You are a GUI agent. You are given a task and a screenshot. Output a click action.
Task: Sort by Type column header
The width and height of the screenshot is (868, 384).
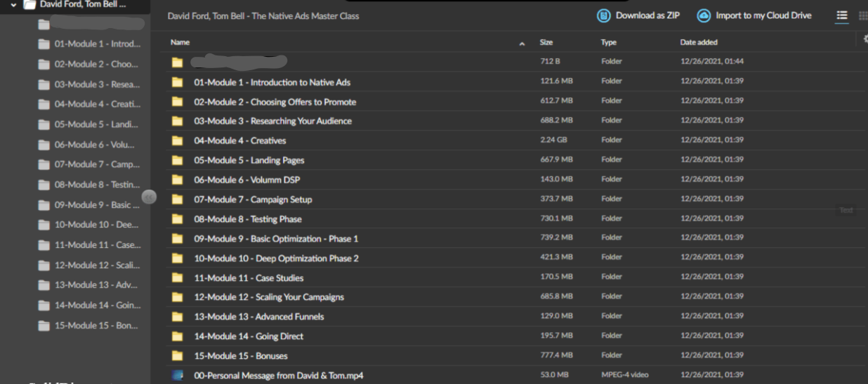608,42
